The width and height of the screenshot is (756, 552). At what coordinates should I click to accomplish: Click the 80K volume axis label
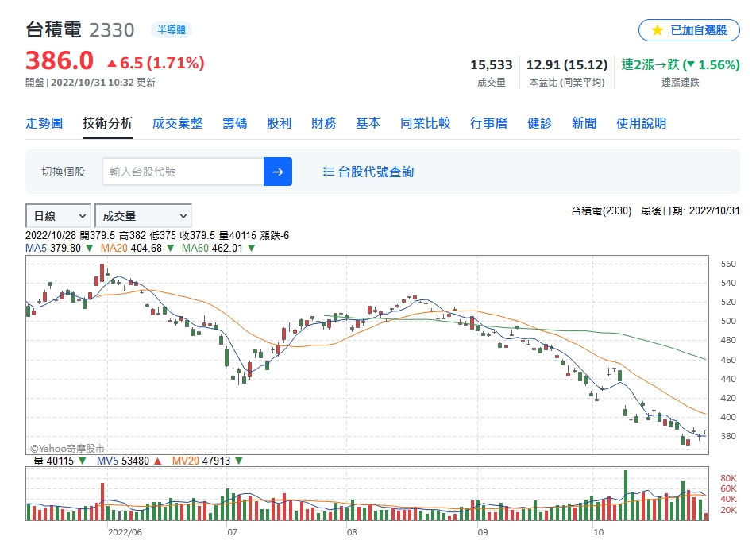coord(728,478)
